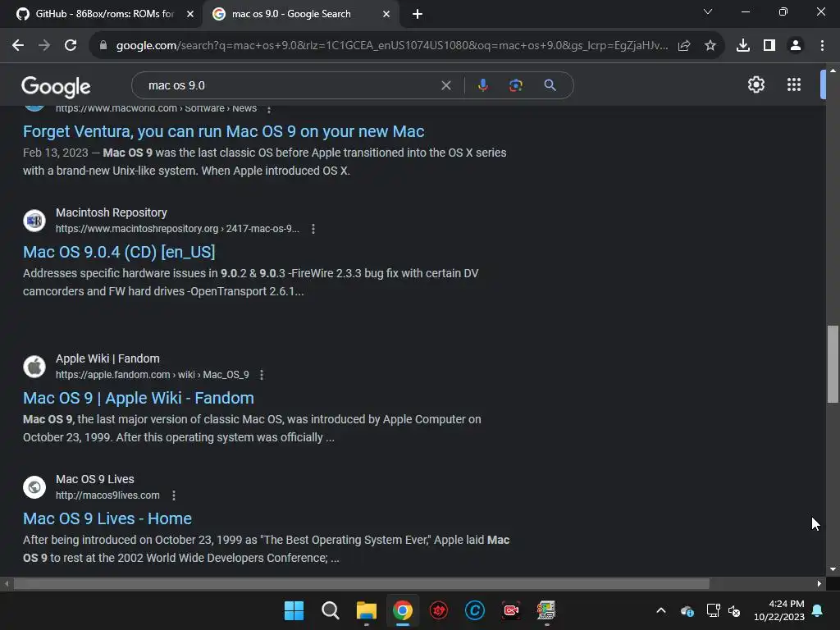Start voice search with microphone icon

(x=482, y=85)
